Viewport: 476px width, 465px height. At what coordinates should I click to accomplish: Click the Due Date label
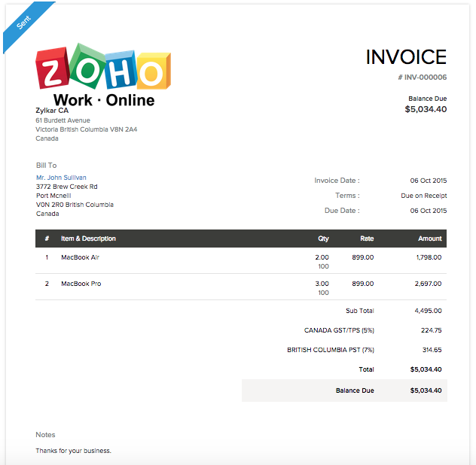tap(342, 211)
